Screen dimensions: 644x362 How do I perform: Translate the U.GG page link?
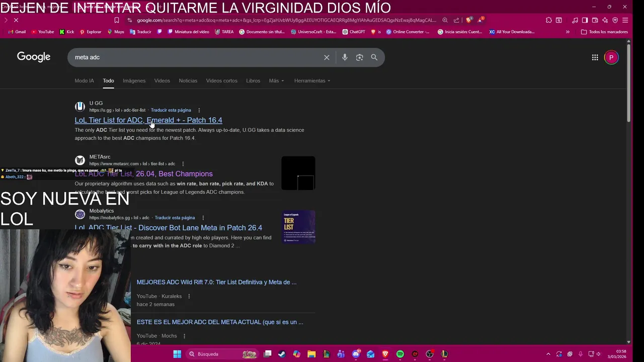point(171,110)
